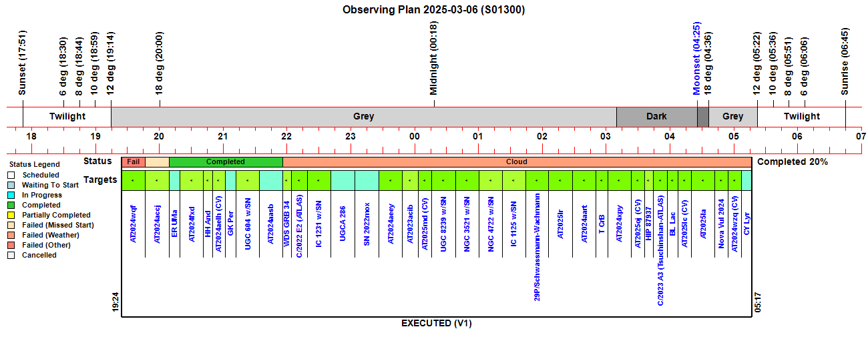Open target AT2024wqf label

134,223
